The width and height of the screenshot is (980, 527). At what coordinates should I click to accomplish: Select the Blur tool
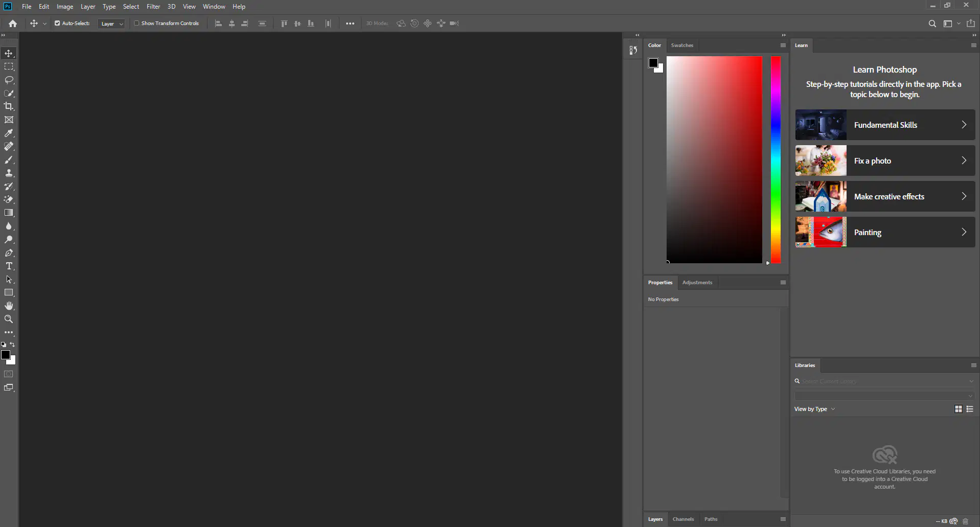9,226
